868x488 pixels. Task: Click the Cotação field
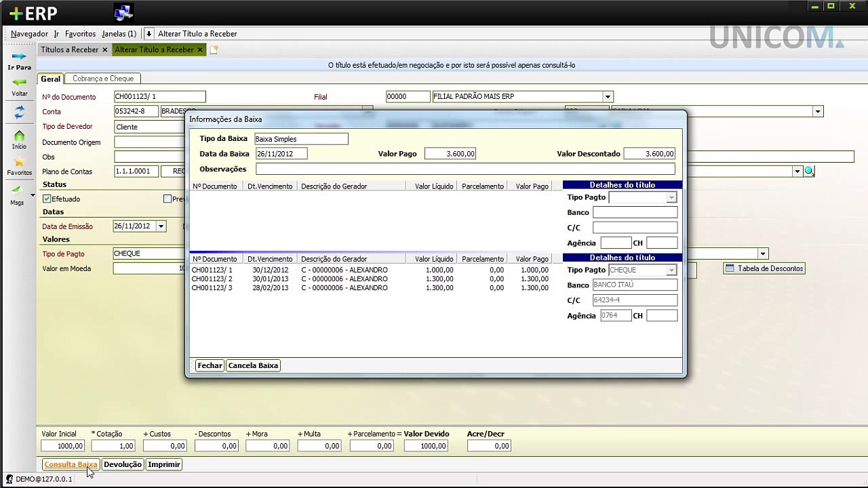tap(113, 446)
